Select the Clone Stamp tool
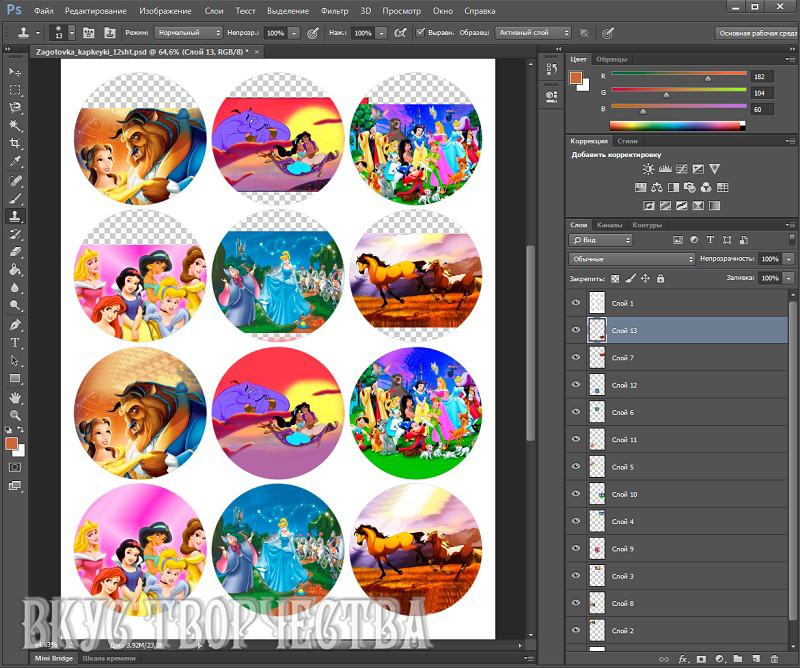Viewport: 800px width, 668px height. point(15,216)
